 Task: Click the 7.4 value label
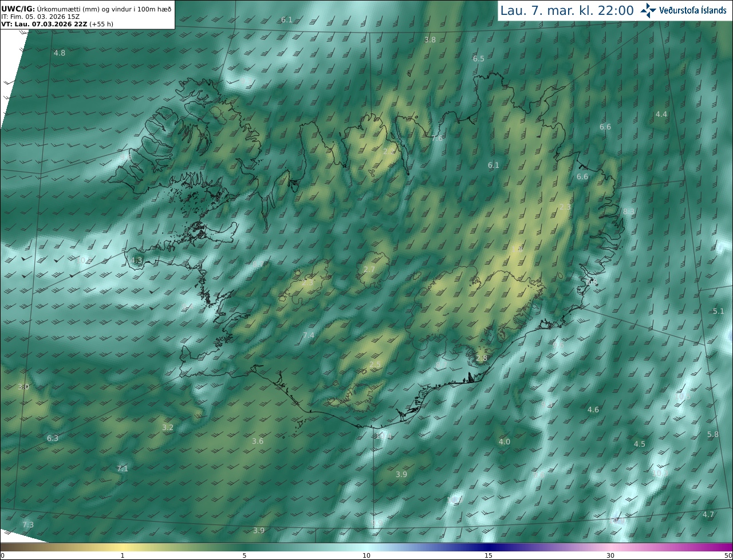pos(309,335)
